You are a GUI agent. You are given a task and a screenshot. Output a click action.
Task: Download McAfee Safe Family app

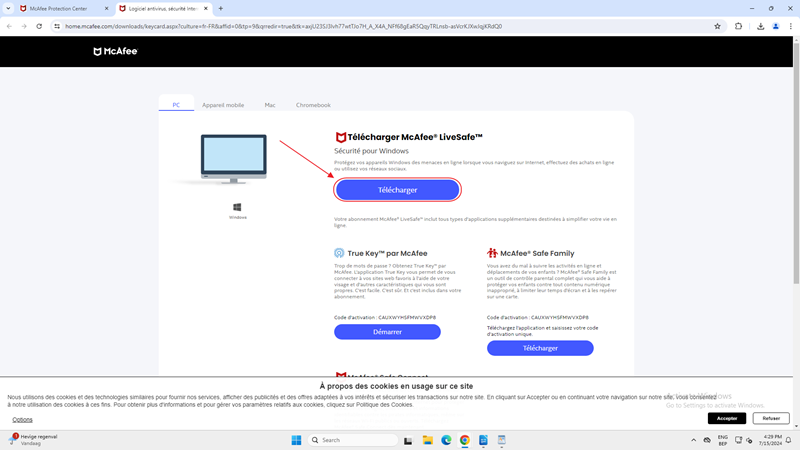(540, 348)
